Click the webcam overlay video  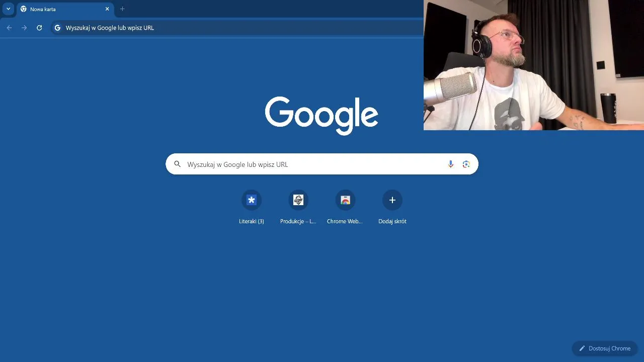534,65
